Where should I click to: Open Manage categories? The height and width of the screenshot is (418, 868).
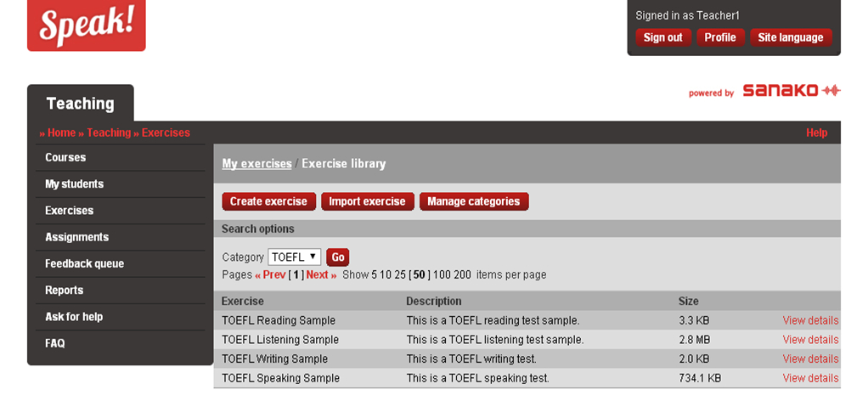(474, 201)
